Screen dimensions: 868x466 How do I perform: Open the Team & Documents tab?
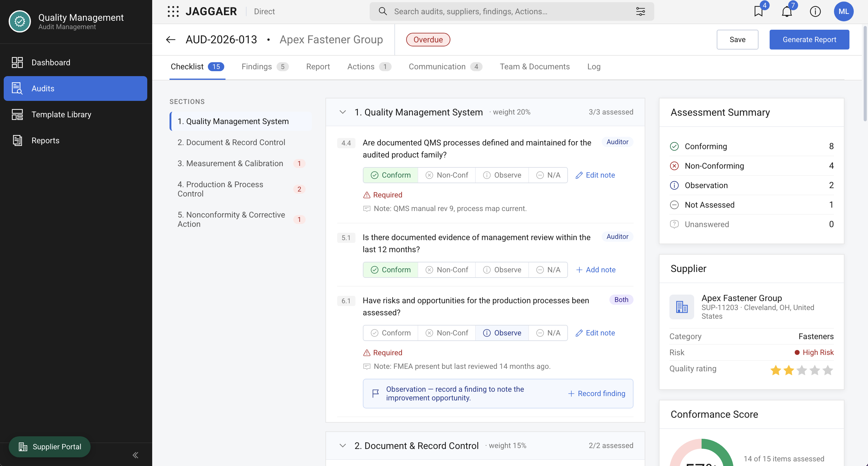tap(535, 67)
